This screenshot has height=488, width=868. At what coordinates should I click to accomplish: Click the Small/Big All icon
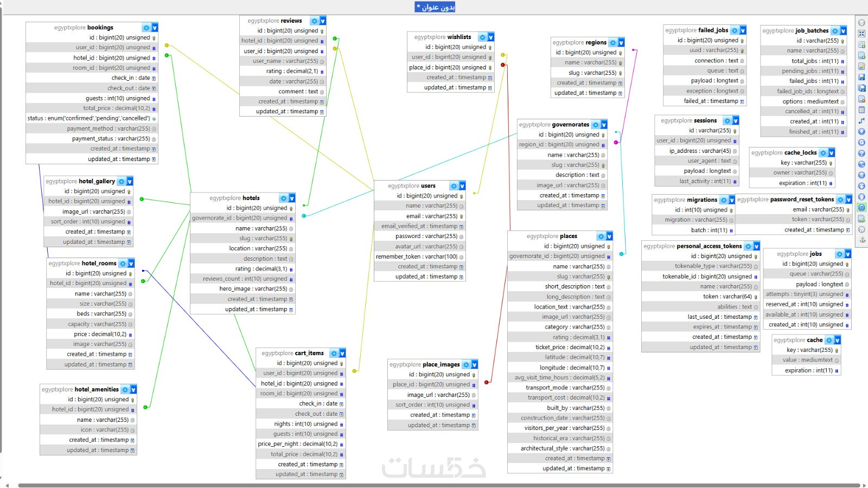861,185
